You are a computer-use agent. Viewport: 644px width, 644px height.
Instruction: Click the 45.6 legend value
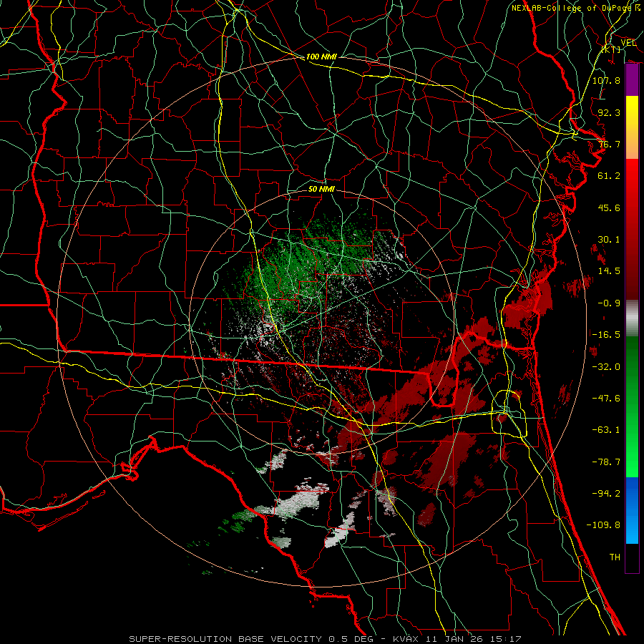click(609, 208)
